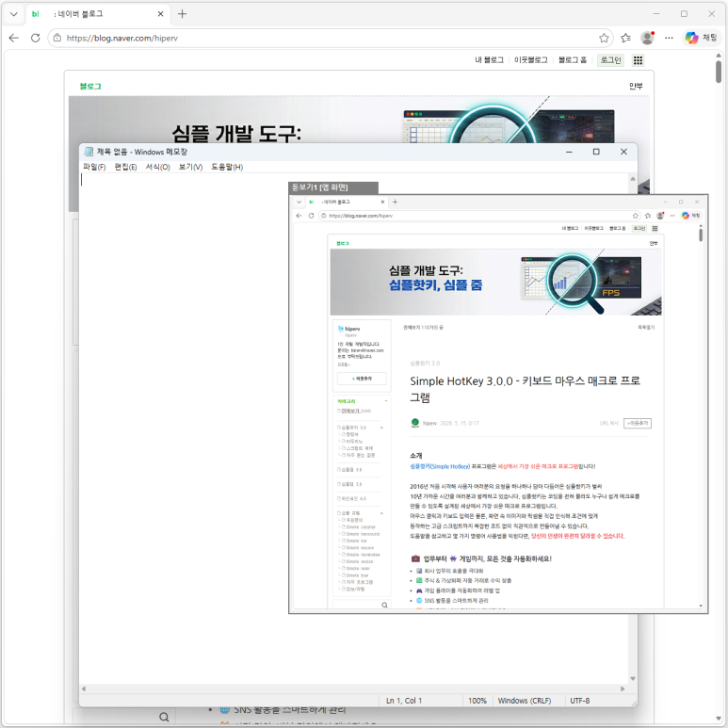Open 이웃블로그 link in main Edge page header

530,60
